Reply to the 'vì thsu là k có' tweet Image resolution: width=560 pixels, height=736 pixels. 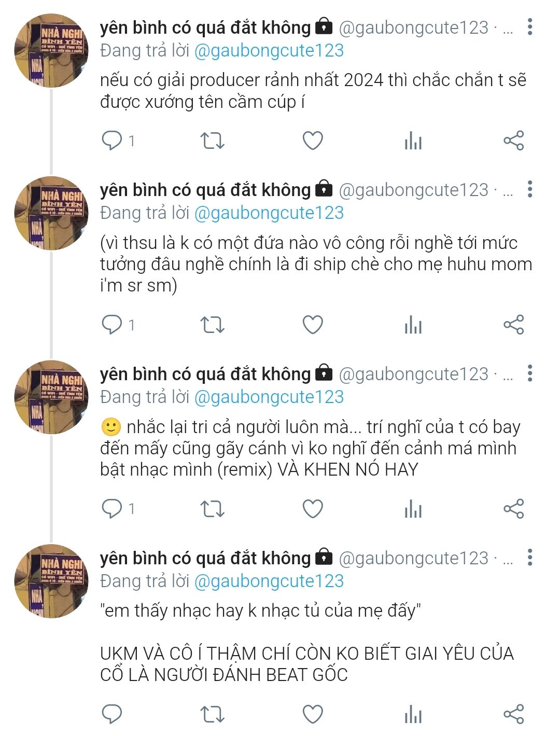coord(111,325)
